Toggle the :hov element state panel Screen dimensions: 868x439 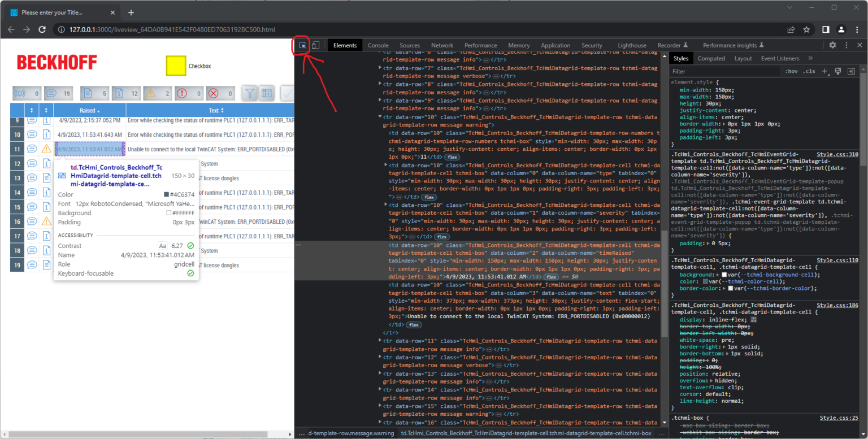(791, 71)
